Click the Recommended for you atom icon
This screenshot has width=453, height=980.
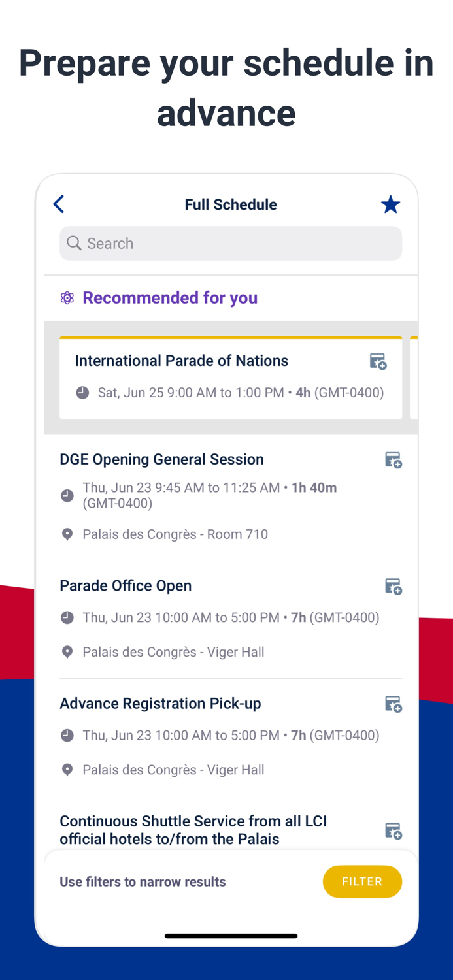(67, 298)
